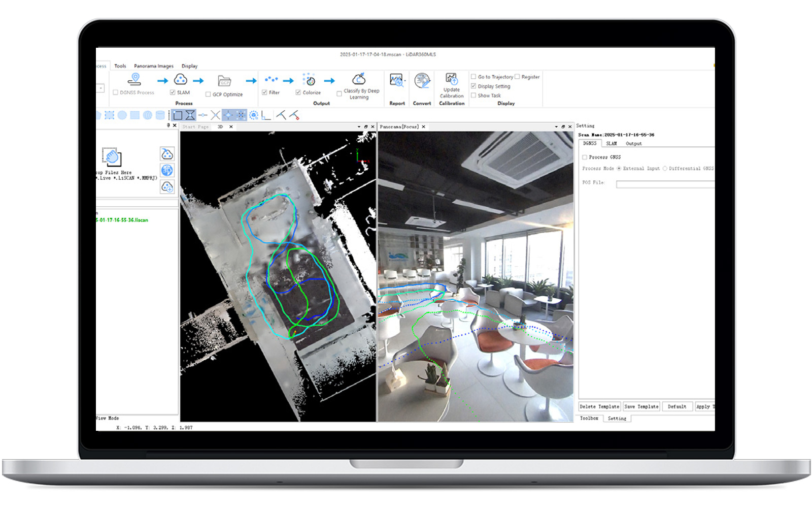Viewport: 812px width, 508px height.
Task: Click the Filter points icon
Action: (272, 80)
